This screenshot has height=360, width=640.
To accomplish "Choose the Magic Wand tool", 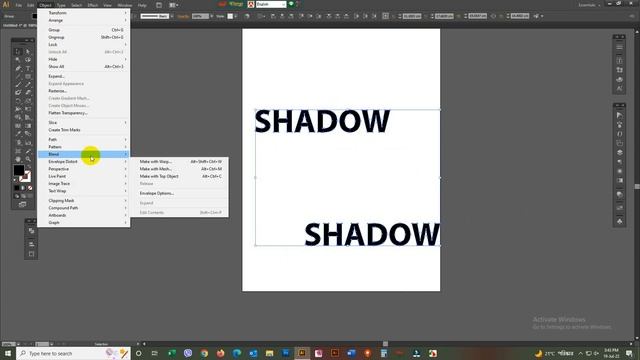I will tap(18, 60).
